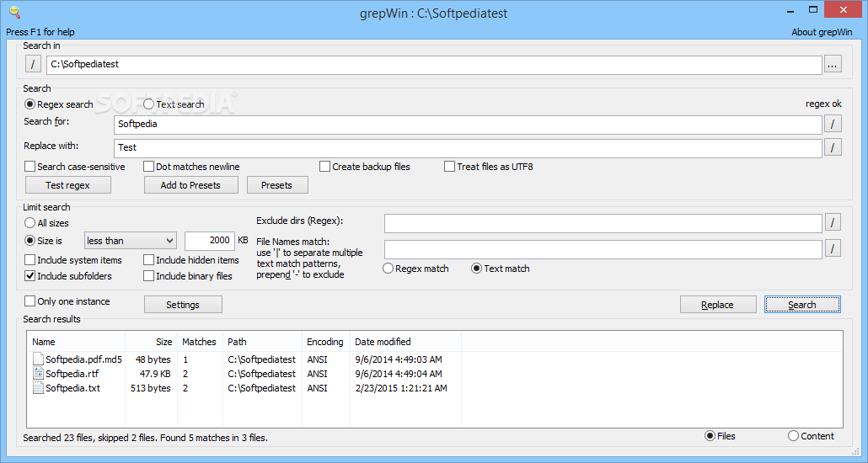Viewport: 868px width, 463px height.
Task: Click '2/23/2015 1:21:21 AM' date cell
Action: (401, 388)
